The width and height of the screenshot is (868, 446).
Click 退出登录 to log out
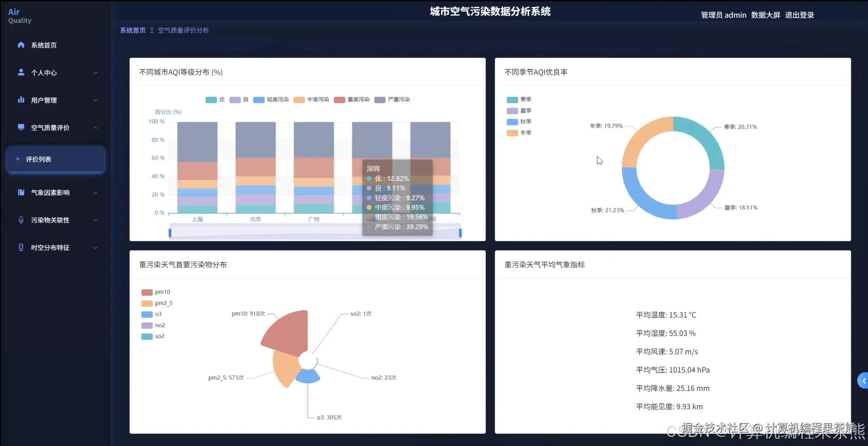(799, 15)
